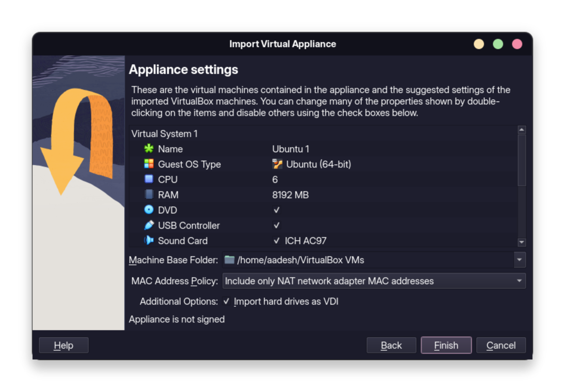The image size is (565, 392).
Task: Click the Guest OS Type icon
Action: pos(149,164)
